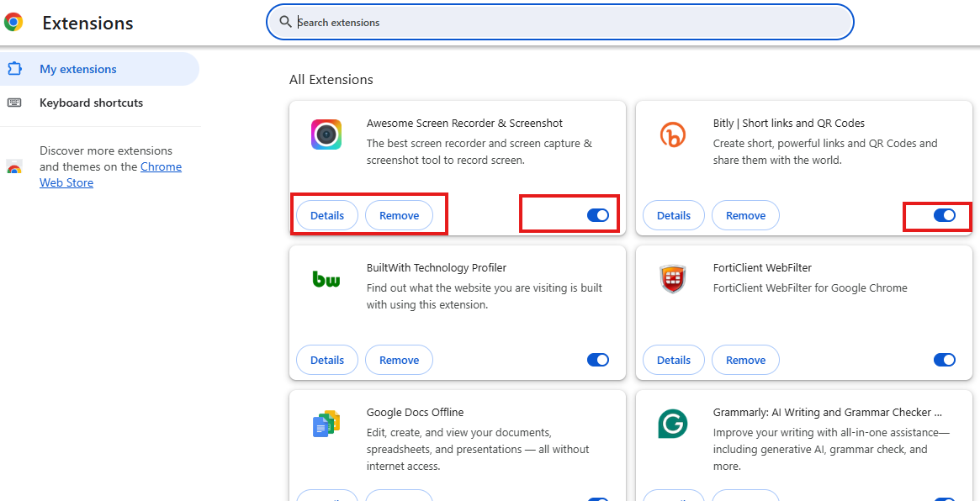980x501 pixels.
Task: Click the Awesome Screen Recorder camera icon
Action: tap(326, 134)
